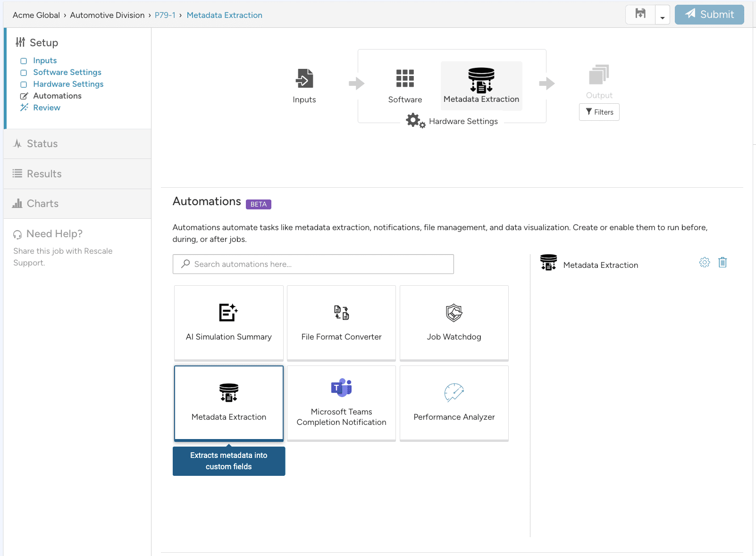Choose the Performance Analyzer automation card
Image resolution: width=756 pixels, height=556 pixels.
click(454, 403)
